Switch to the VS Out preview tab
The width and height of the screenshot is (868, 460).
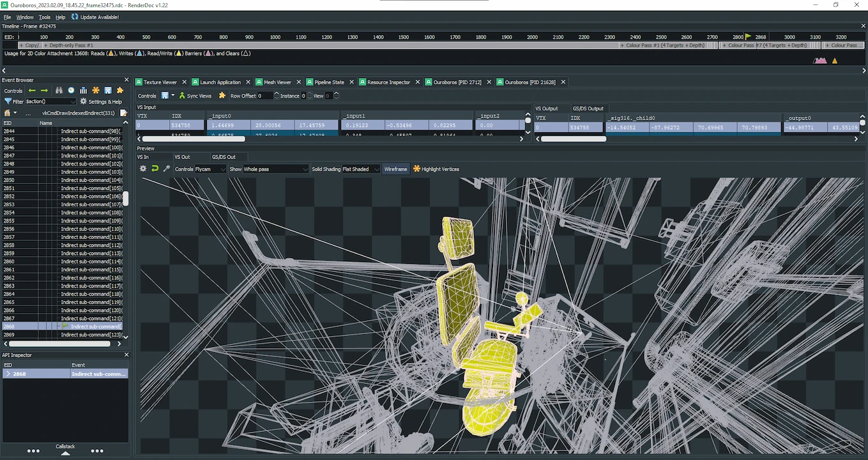182,157
